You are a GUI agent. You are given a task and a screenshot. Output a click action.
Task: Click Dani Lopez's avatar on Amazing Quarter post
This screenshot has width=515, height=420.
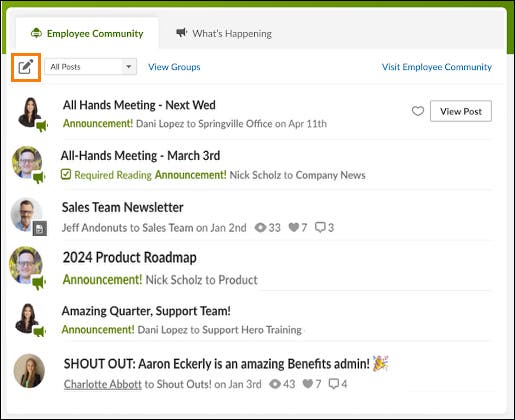point(27,318)
